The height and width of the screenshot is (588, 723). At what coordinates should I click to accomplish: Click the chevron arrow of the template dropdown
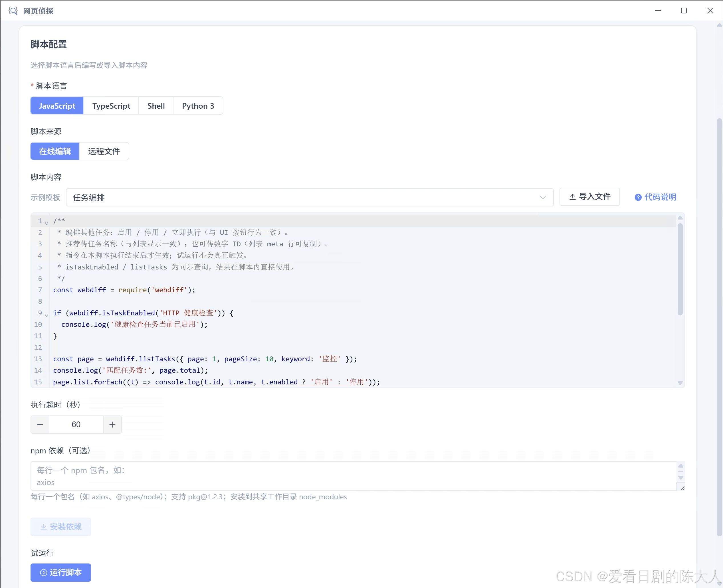[x=543, y=197]
